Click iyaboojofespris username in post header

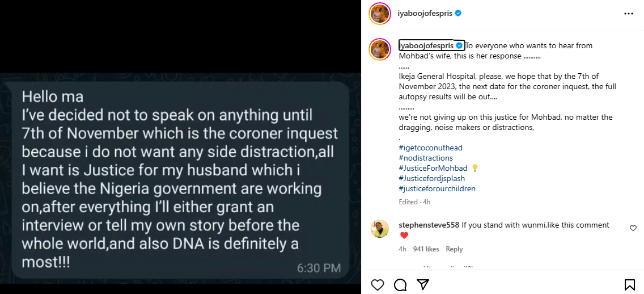point(425,14)
